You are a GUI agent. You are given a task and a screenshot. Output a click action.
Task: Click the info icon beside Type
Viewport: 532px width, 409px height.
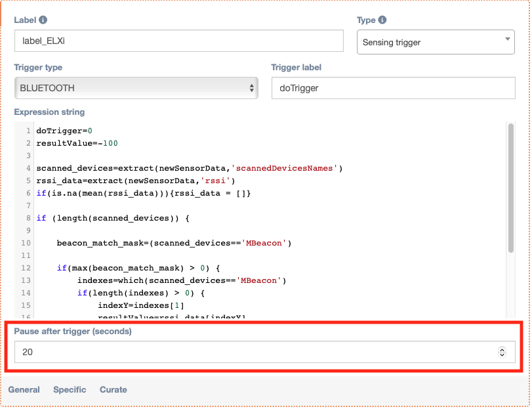[382, 20]
